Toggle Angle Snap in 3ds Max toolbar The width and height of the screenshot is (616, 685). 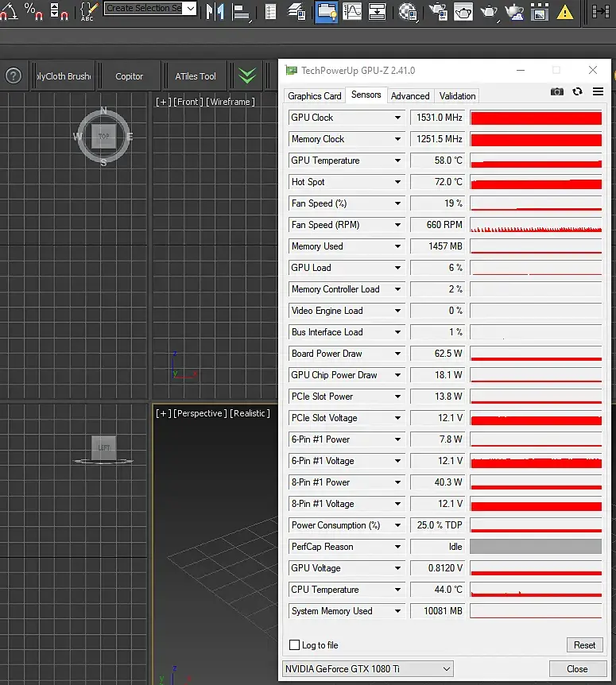[8, 11]
